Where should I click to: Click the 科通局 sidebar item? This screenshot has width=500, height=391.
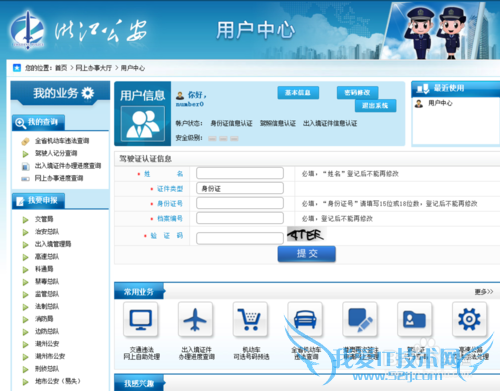[x=44, y=269]
